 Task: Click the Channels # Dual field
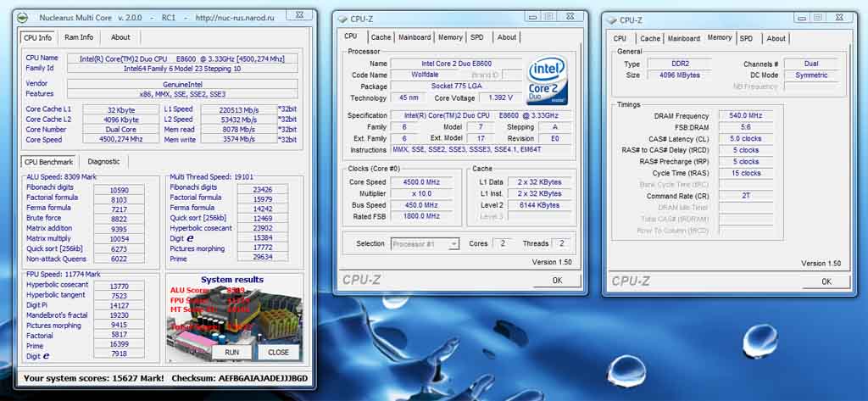(x=811, y=64)
